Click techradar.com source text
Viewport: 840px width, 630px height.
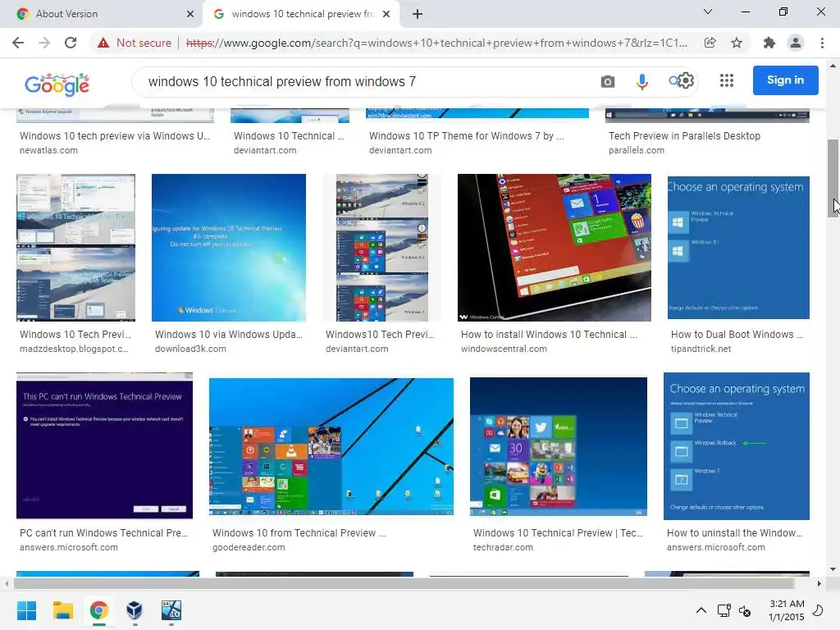click(x=503, y=547)
